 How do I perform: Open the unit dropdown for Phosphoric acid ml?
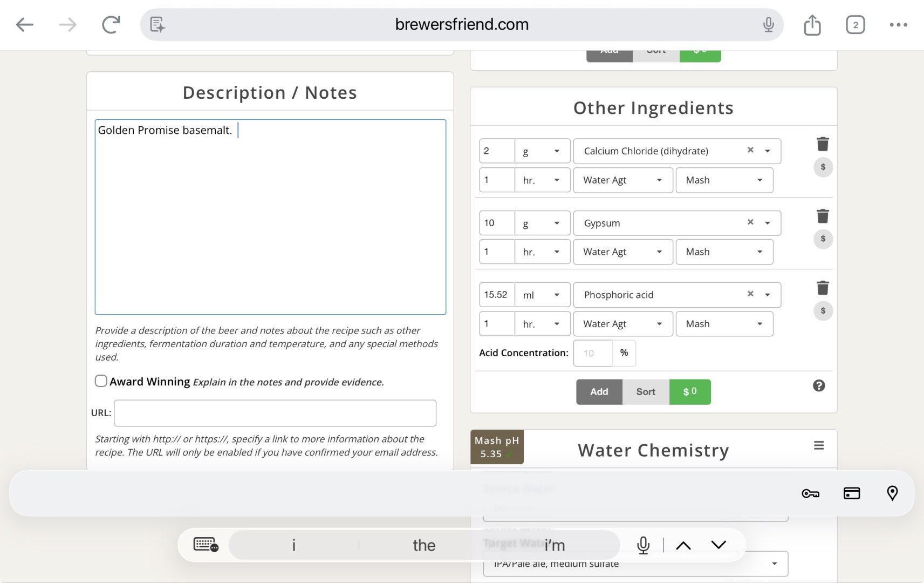[x=542, y=295]
